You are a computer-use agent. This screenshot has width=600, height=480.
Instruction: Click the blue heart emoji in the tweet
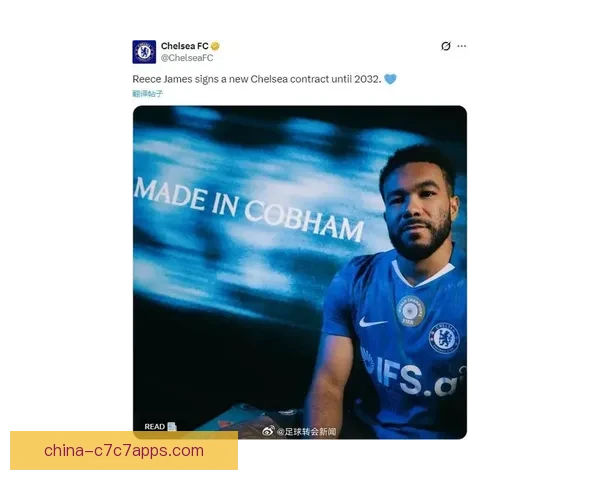click(390, 79)
